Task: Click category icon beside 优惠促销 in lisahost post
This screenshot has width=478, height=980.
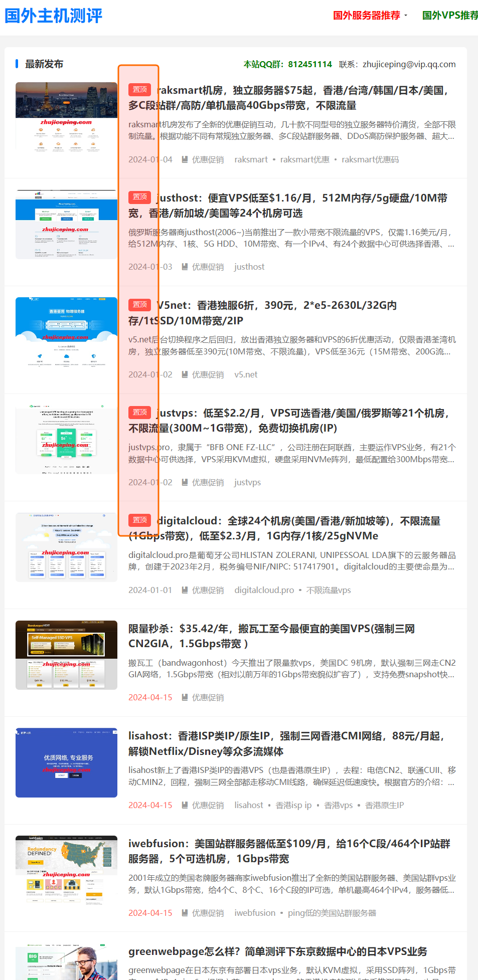Action: tap(185, 805)
